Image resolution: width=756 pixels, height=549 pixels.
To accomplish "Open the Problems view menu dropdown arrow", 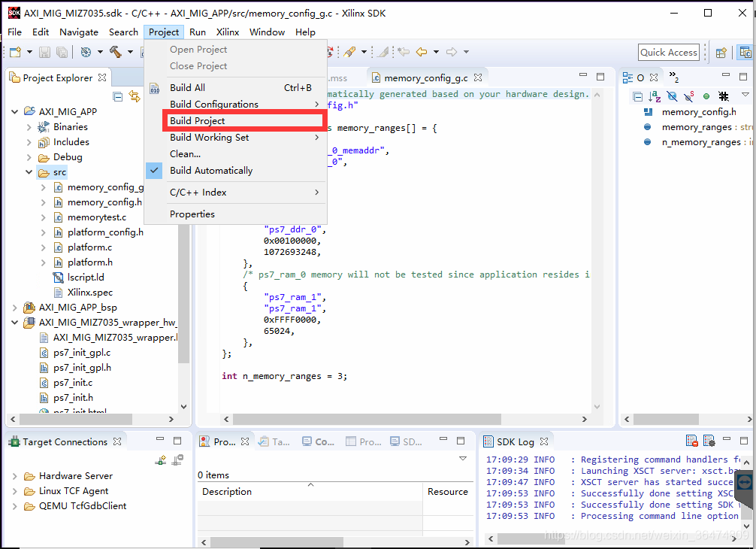I will pos(463,459).
